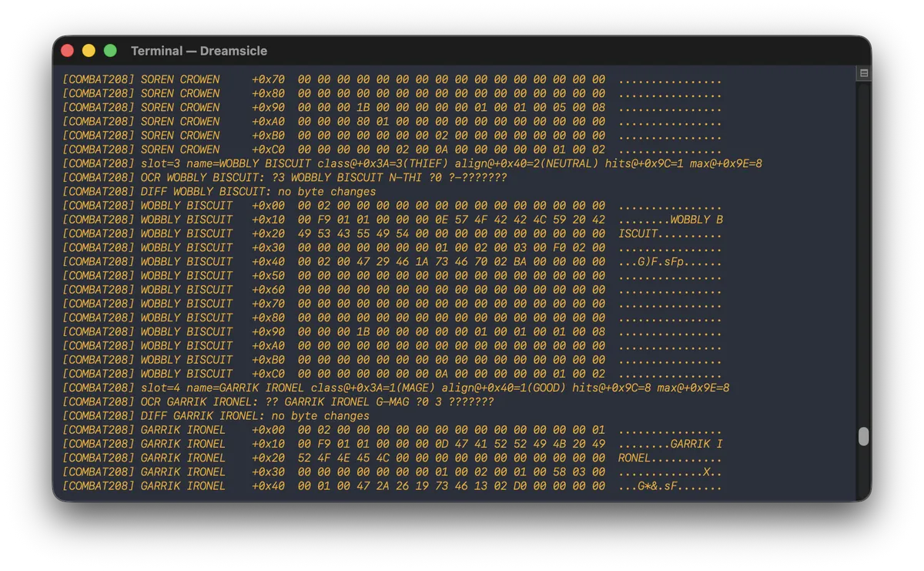Viewport: 924px width, 571px height.
Task: Click the split-pane icon above the scrollbar
Action: (863, 72)
